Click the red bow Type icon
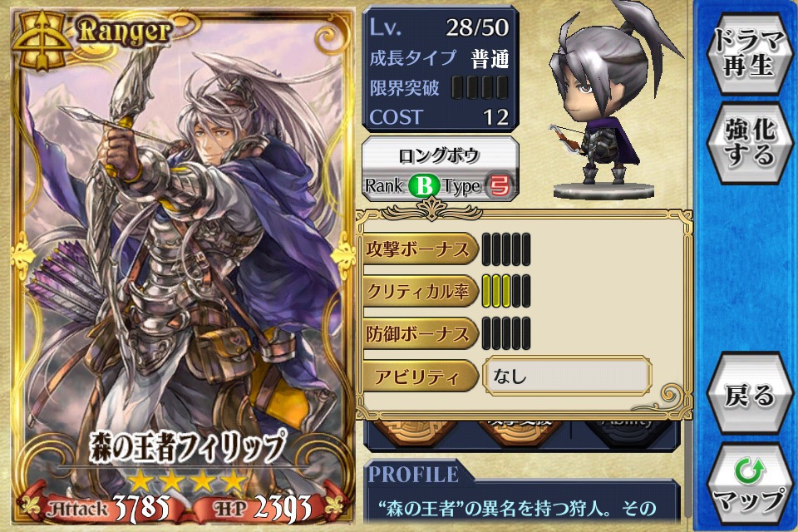 click(x=499, y=186)
